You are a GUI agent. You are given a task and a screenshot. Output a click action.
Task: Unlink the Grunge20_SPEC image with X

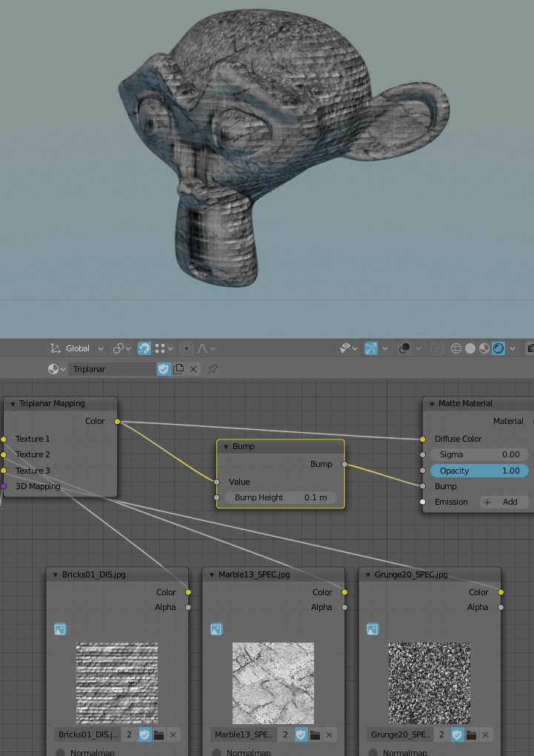486,735
